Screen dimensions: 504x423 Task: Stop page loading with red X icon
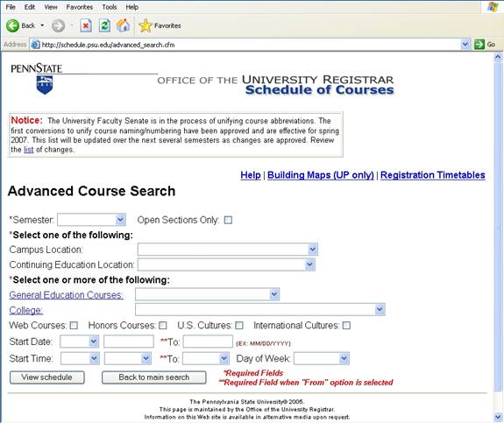[86, 25]
